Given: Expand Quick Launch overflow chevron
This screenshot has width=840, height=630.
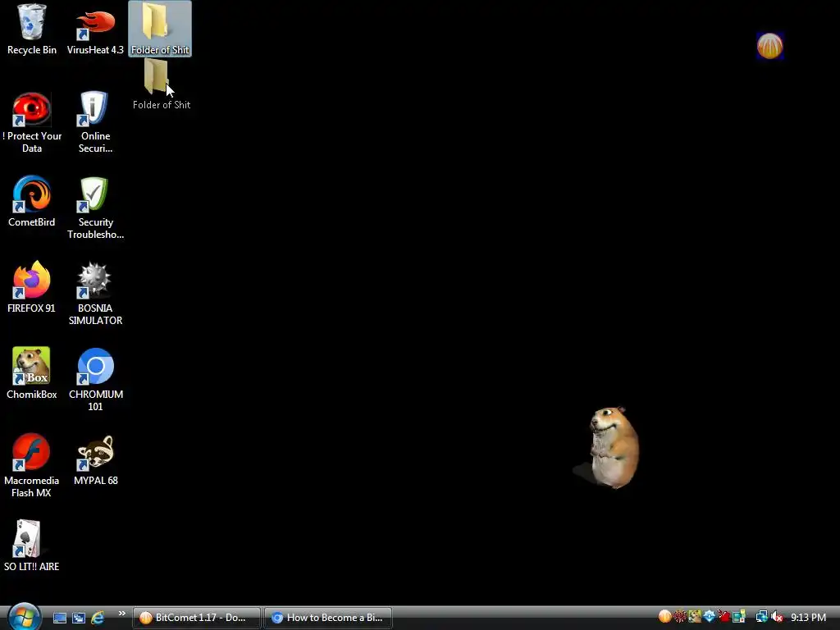Looking at the screenshot, I should click(122, 614).
